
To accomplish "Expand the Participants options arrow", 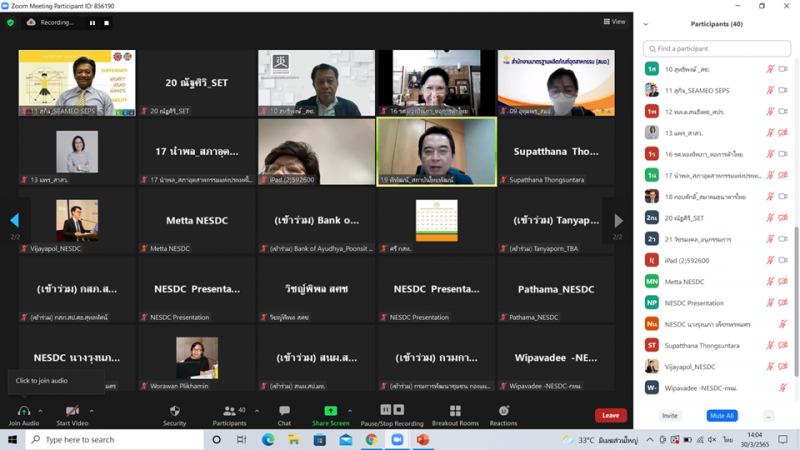I will 257,411.
